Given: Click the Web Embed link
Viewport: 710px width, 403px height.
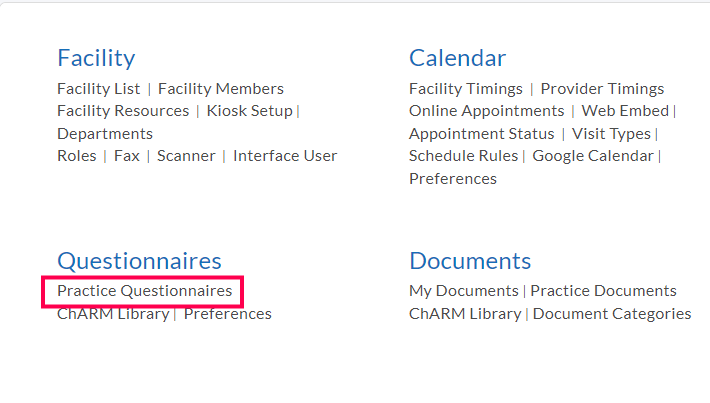Looking at the screenshot, I should 625,111.
